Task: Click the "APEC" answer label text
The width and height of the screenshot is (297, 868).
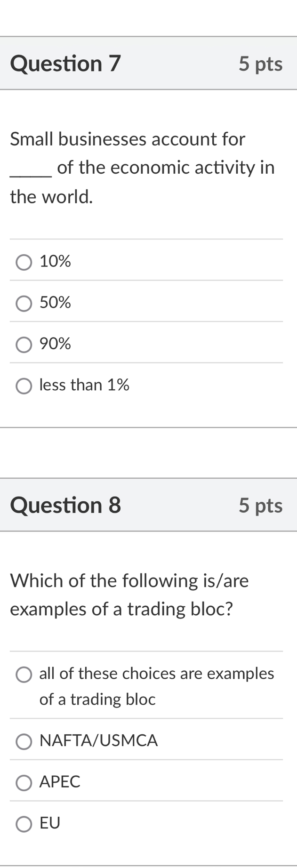Action: point(60,782)
